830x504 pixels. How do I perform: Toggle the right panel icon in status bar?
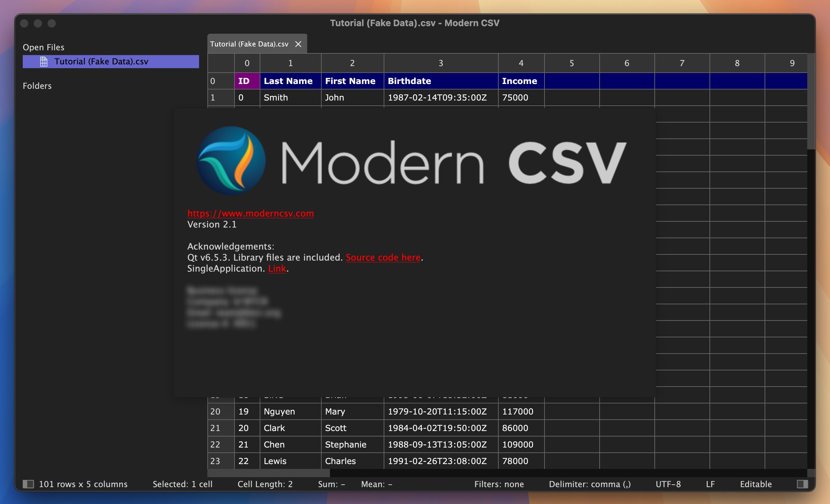[x=802, y=484]
